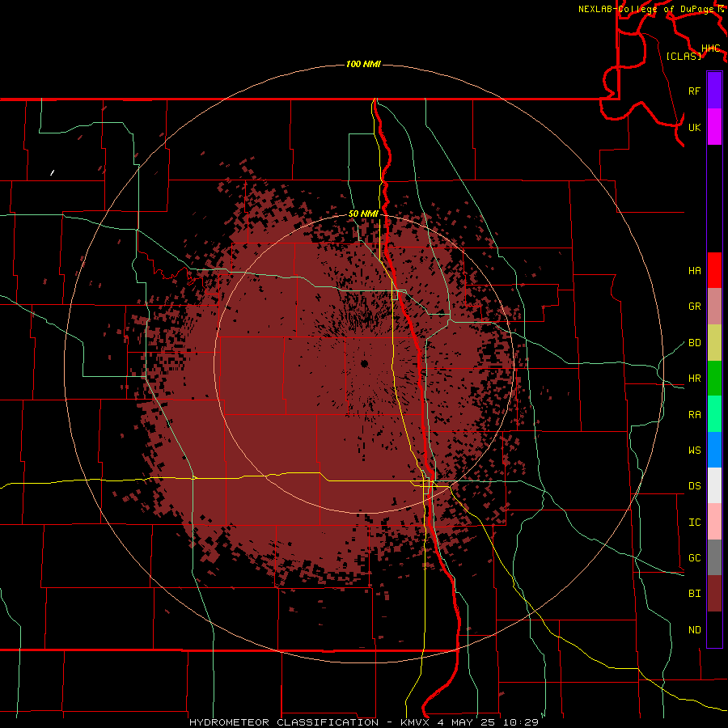Select the BD yellow legend color

click(x=714, y=343)
